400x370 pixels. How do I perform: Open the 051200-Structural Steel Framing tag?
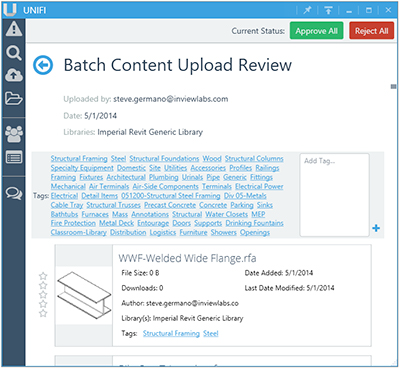(171, 196)
